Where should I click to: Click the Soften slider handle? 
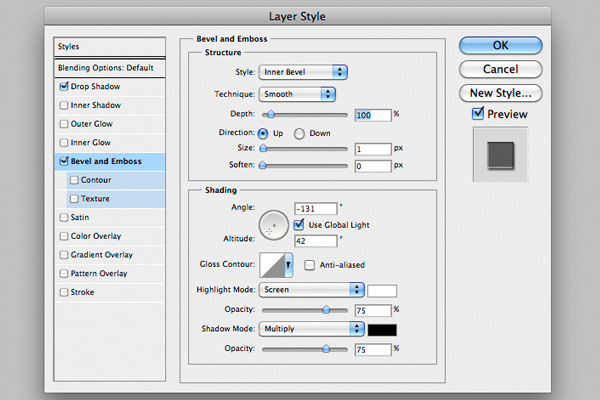coord(262,165)
